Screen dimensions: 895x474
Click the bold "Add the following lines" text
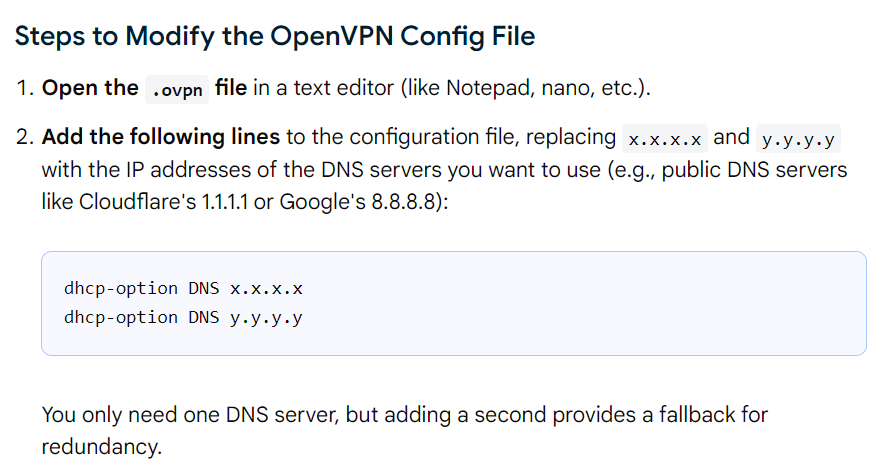(164, 137)
